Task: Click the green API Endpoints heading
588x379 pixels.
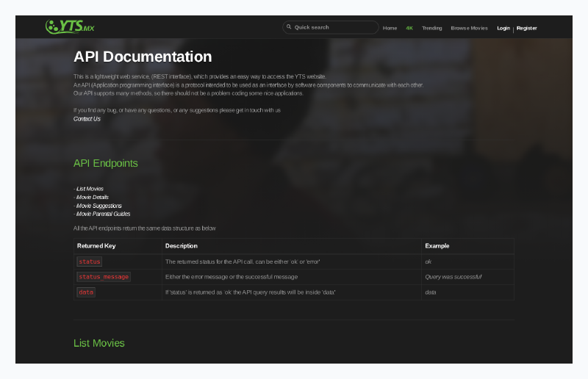Action: 105,163
